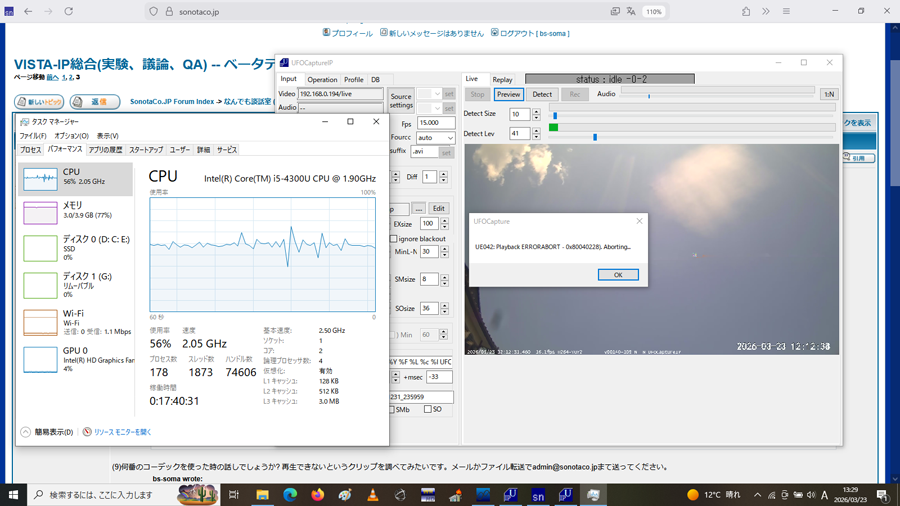Open the Fourcc auto dropdown
The image size is (900, 506).
436,138
